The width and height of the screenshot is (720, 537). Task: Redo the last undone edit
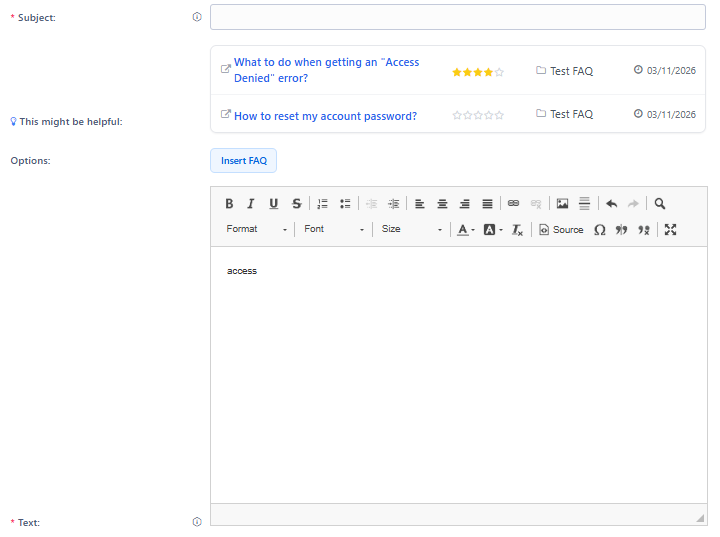click(x=633, y=203)
